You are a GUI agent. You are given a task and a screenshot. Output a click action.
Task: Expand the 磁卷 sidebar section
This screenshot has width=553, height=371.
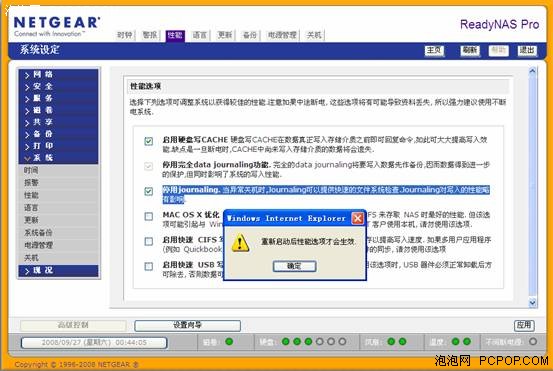tap(59, 110)
